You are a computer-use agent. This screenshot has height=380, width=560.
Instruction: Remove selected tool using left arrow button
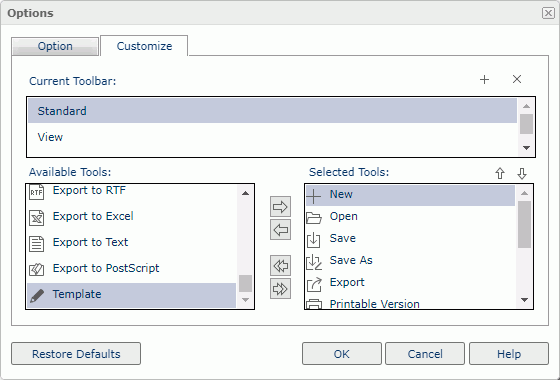coord(280,230)
